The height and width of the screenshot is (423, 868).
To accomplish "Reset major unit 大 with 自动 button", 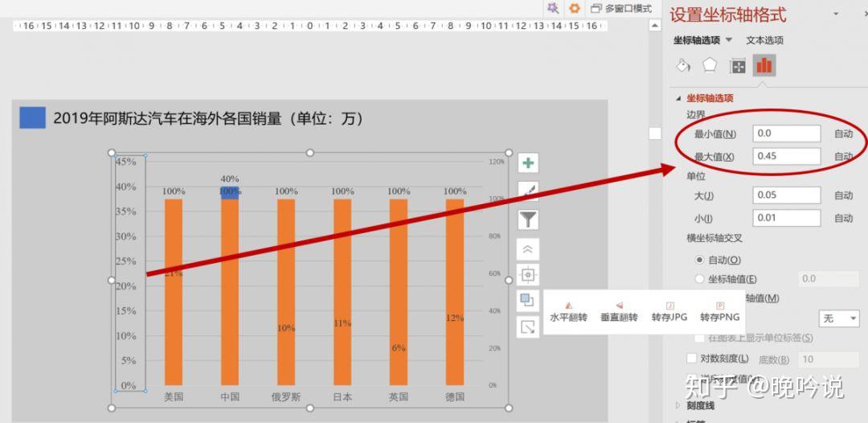I will 844,195.
